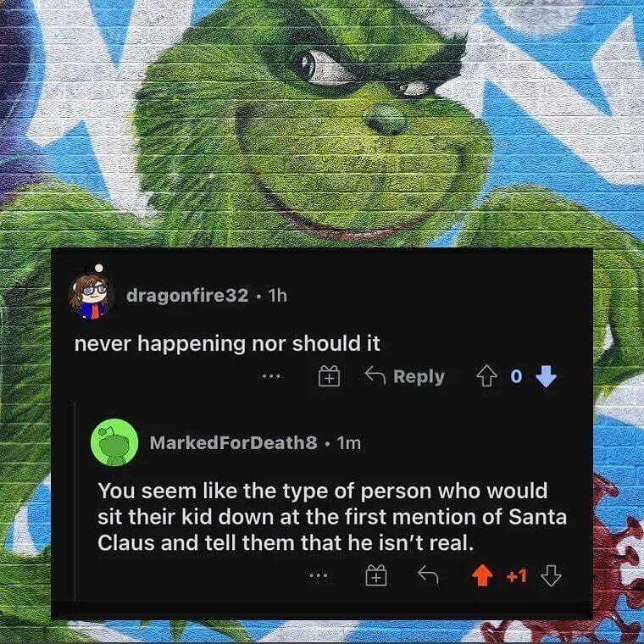The height and width of the screenshot is (644, 644).
Task: Give an award to dragonfire32's comment
Action: (x=330, y=375)
